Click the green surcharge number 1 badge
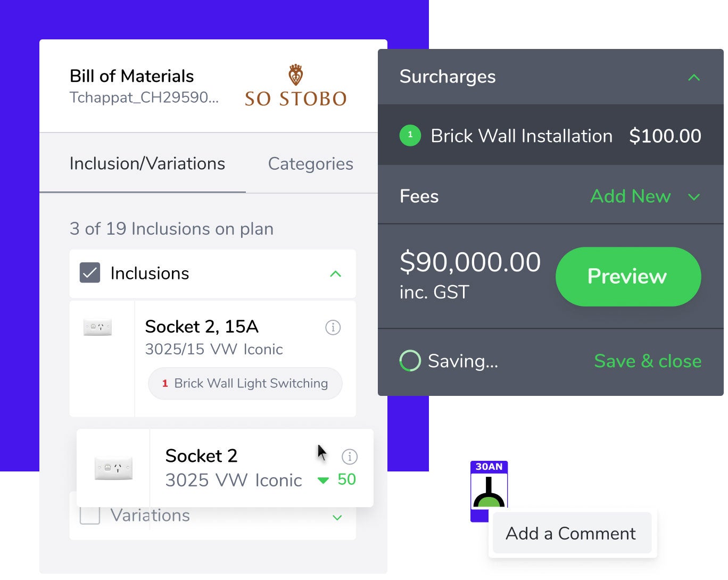 410,136
